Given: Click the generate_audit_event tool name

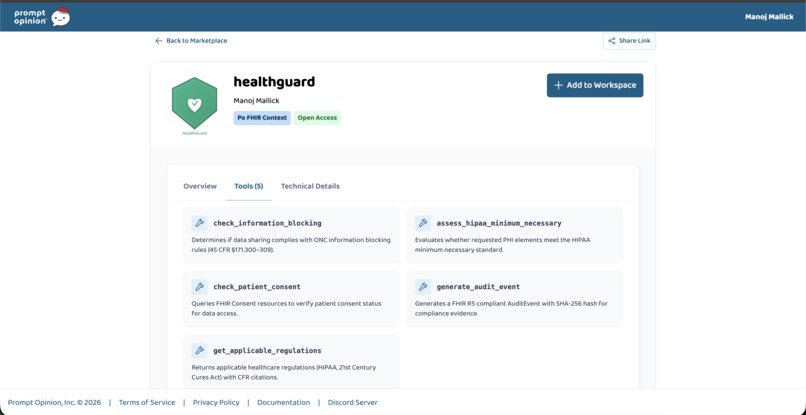Looking at the screenshot, I should pyautogui.click(x=478, y=286).
